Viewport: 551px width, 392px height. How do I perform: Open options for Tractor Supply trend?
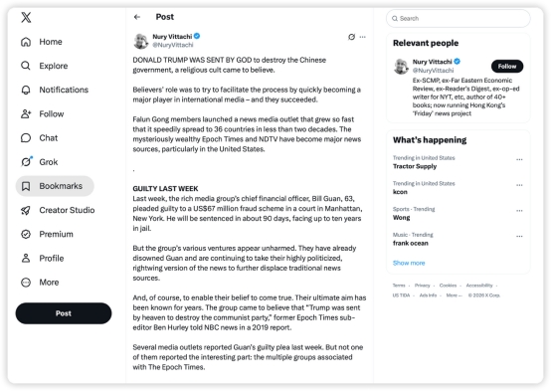(x=519, y=159)
